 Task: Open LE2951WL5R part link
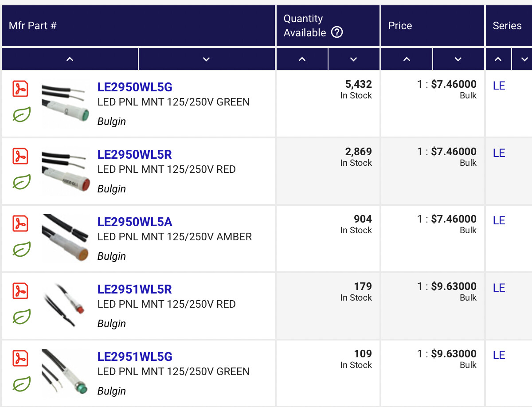click(135, 289)
